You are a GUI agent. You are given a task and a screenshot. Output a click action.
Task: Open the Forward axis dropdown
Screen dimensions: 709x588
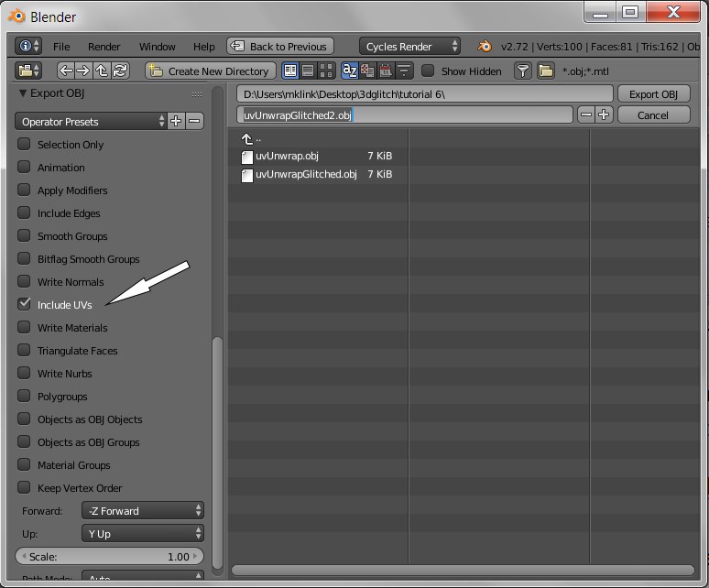pos(142,510)
